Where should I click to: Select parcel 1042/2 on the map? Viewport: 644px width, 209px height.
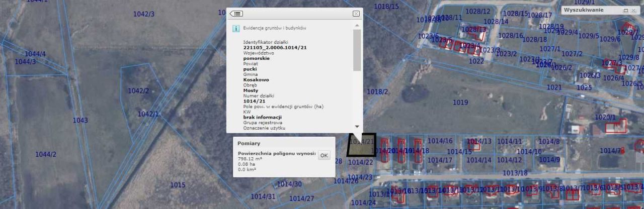138,91
